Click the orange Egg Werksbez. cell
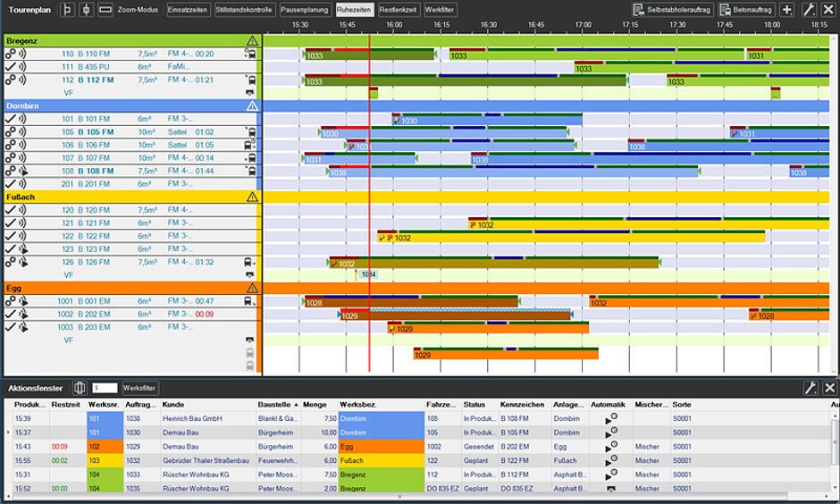Image resolution: width=840 pixels, height=504 pixels. pyautogui.click(x=381, y=446)
